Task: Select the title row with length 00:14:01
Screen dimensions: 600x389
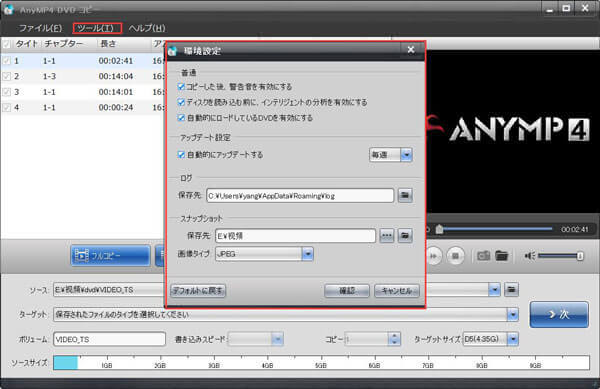Action: [82, 92]
